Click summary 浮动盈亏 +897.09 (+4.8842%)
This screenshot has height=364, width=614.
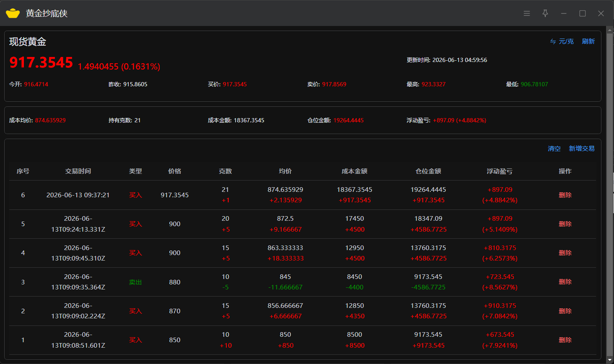(460, 120)
